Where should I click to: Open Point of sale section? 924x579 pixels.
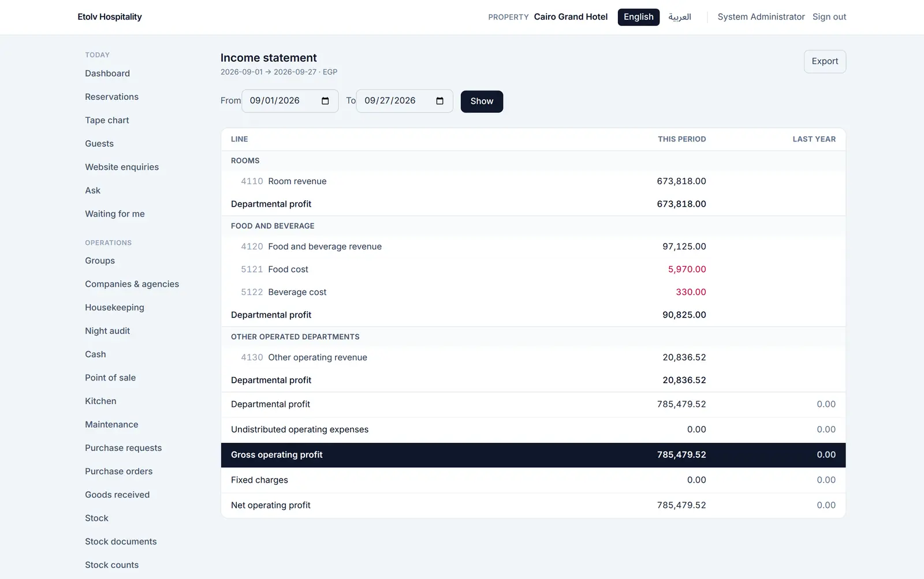[110, 378]
